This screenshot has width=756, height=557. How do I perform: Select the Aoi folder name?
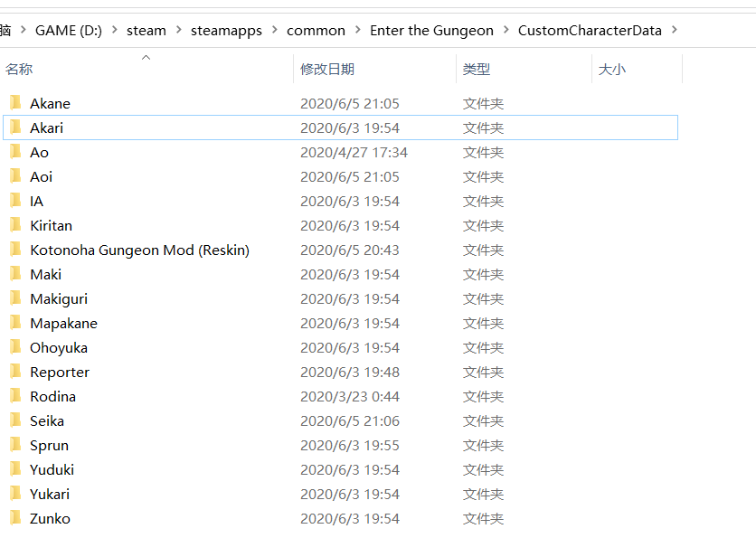[41, 177]
